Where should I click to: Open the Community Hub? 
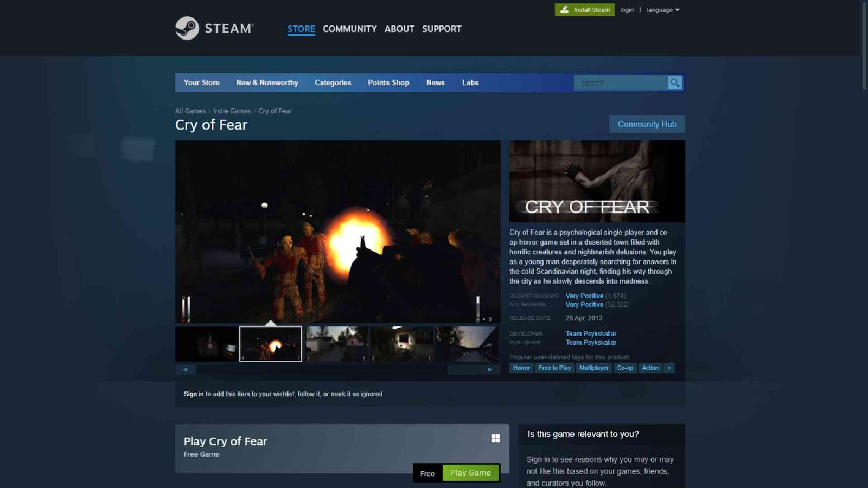(647, 124)
